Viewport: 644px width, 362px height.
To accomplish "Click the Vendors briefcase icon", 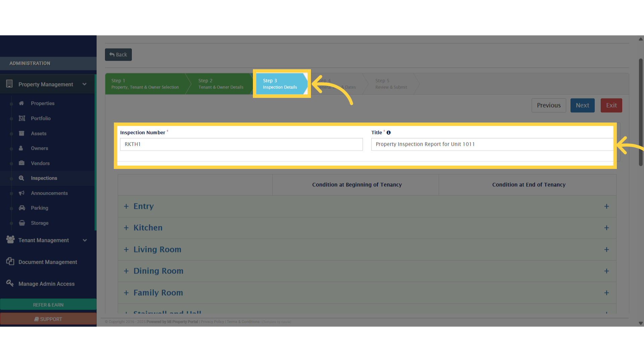I will pyautogui.click(x=22, y=163).
